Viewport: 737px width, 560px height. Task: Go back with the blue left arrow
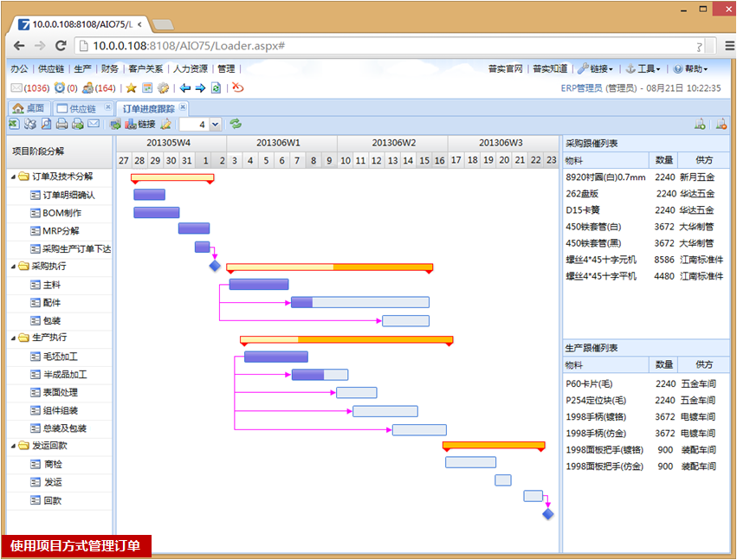(185, 88)
